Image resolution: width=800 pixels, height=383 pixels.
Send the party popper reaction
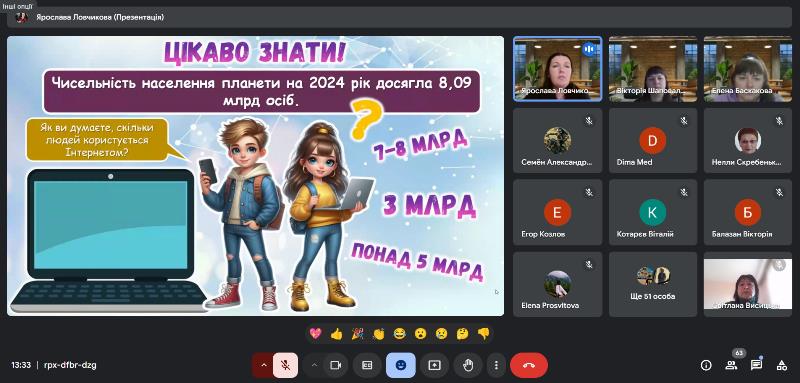click(358, 334)
